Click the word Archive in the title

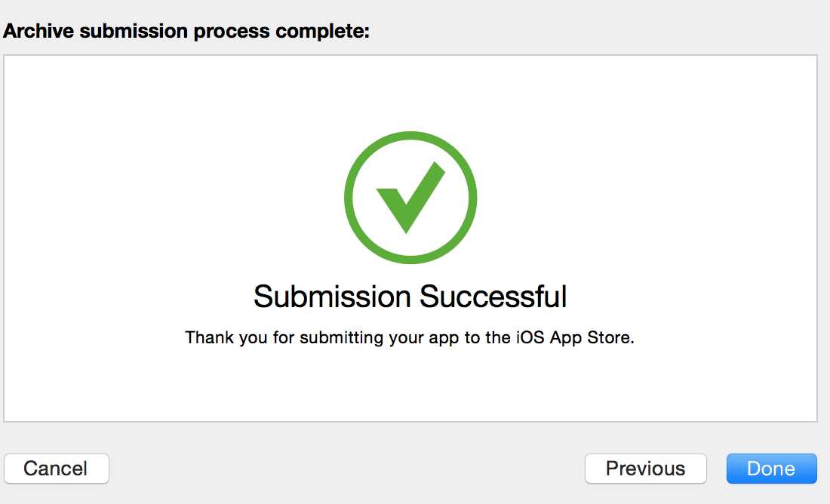click(38, 31)
